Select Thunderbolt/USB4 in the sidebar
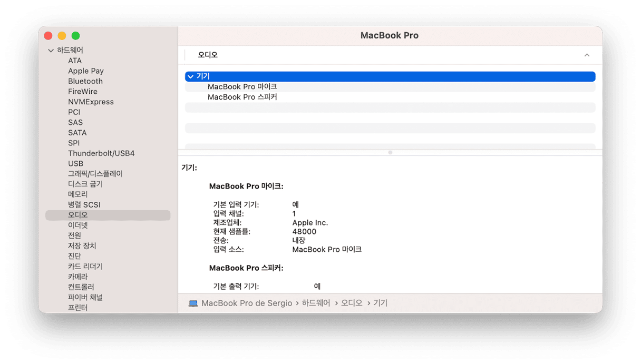Image resolution: width=641 pixels, height=364 pixels. [x=101, y=153]
